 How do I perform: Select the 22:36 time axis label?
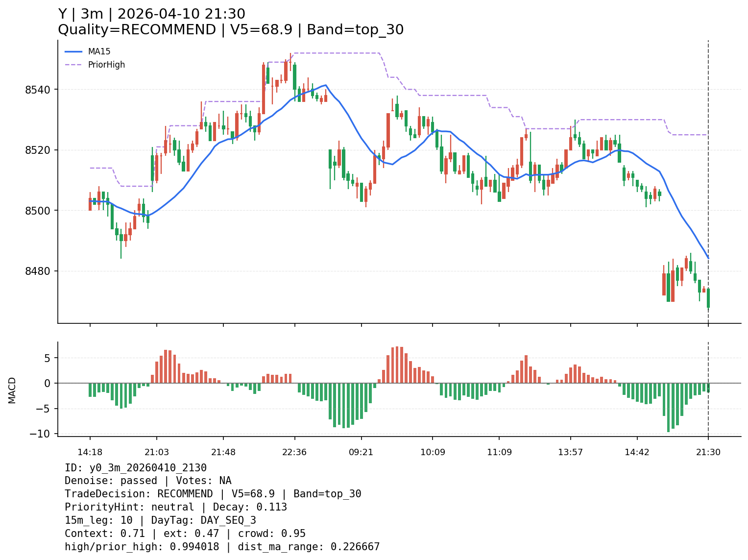tap(294, 452)
